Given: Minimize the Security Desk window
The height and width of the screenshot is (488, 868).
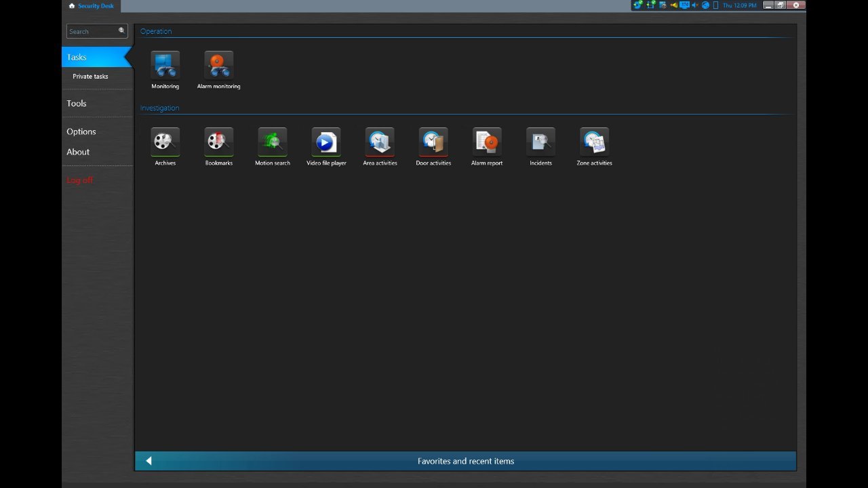Looking at the screenshot, I should point(768,5).
